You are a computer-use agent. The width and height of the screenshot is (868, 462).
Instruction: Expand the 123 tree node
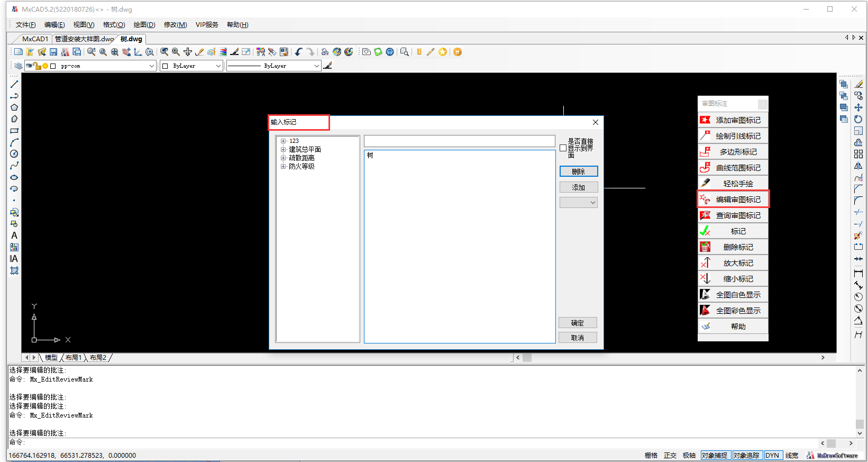(x=284, y=141)
